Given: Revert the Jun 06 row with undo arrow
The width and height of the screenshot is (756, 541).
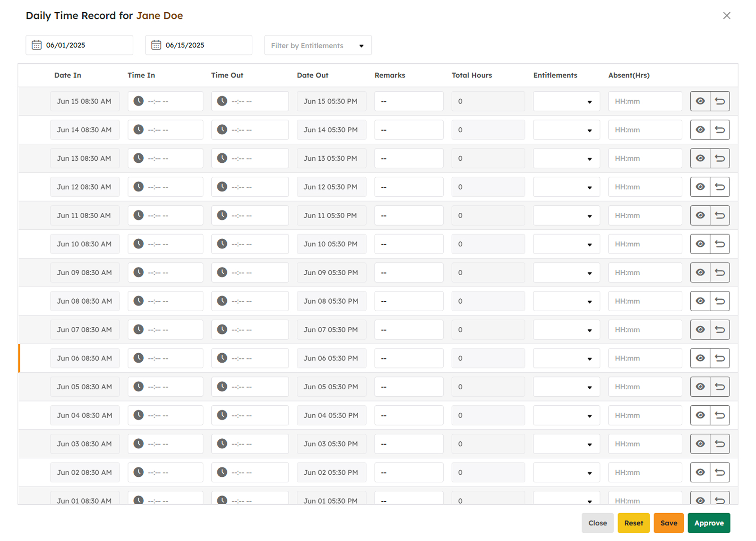Looking at the screenshot, I should click(x=720, y=358).
